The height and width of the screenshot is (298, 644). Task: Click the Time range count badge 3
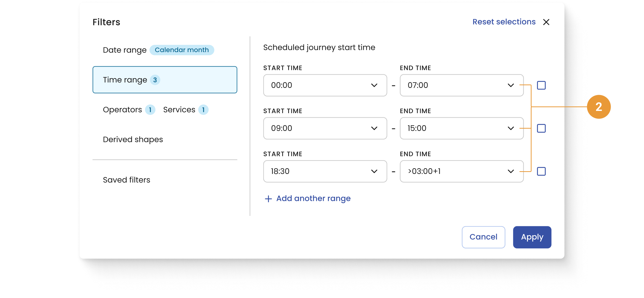[x=155, y=80]
